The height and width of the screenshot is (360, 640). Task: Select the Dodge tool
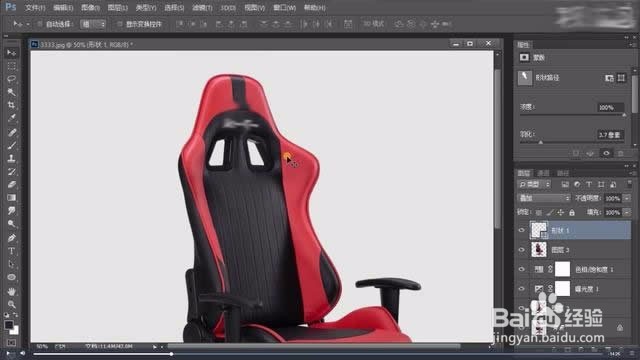(x=11, y=224)
